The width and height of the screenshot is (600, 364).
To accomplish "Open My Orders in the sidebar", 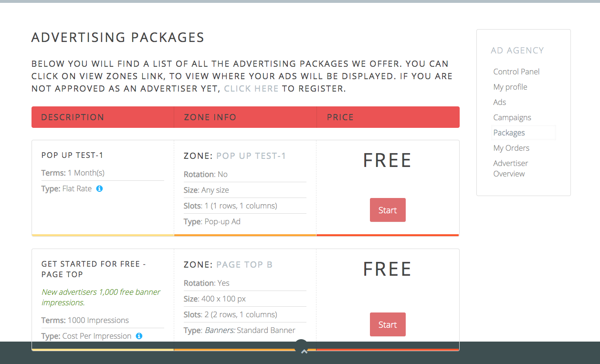I will coord(511,148).
